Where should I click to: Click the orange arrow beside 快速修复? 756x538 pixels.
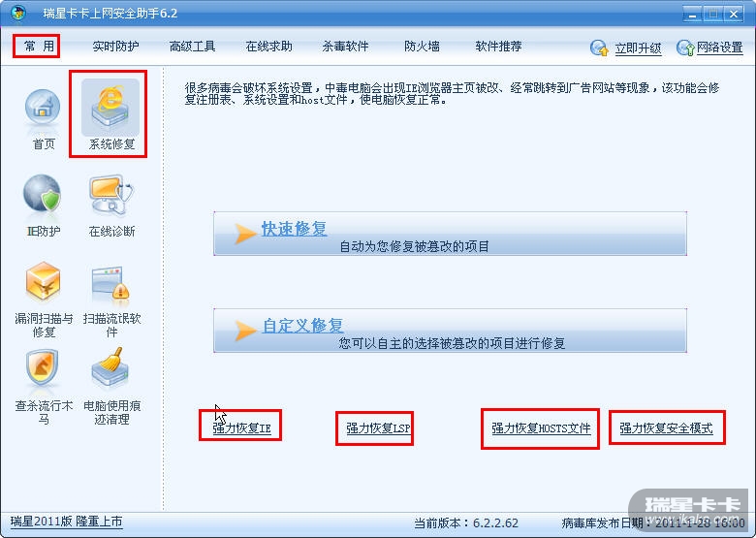(244, 234)
